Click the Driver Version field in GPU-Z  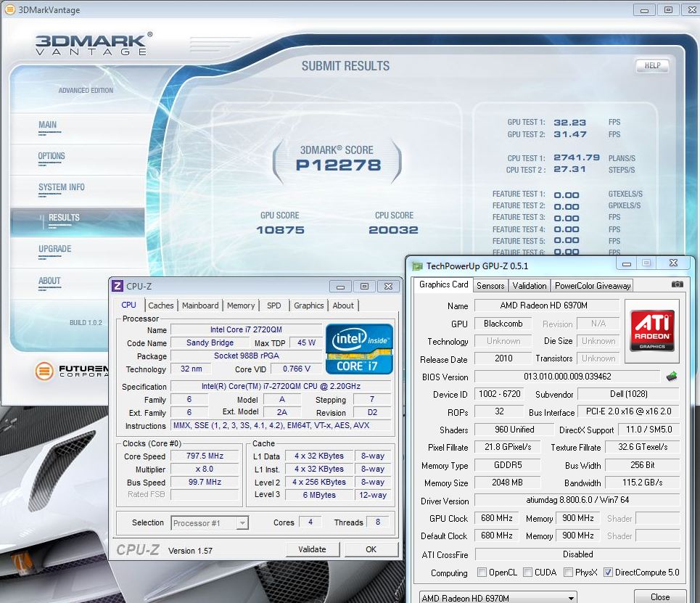(577, 500)
